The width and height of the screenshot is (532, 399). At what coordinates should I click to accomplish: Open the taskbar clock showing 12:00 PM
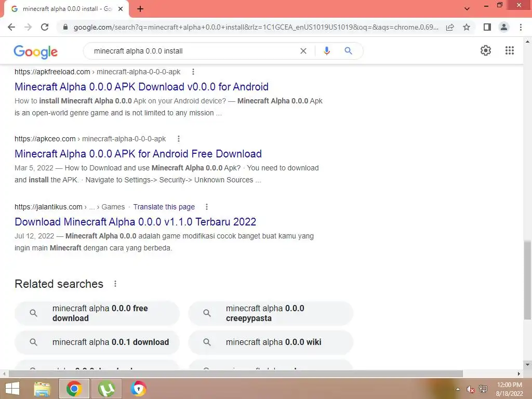[509, 389]
